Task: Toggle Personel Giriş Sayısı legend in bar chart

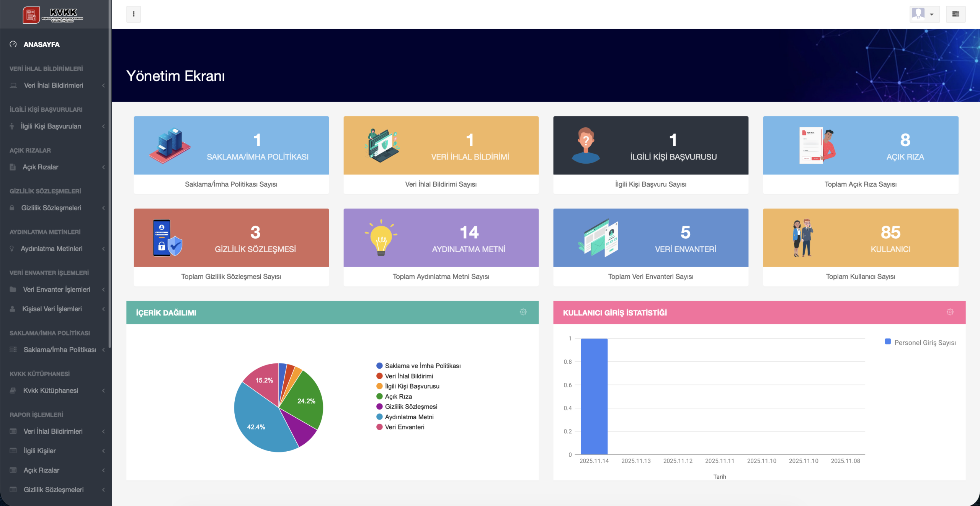Action: [920, 342]
